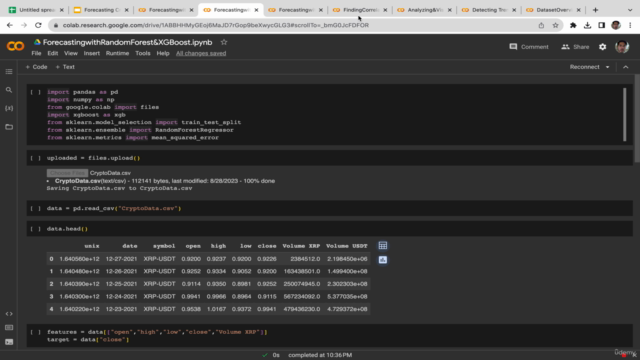Open the Insert menu
Screen dimensions: 640x360
[92, 53]
